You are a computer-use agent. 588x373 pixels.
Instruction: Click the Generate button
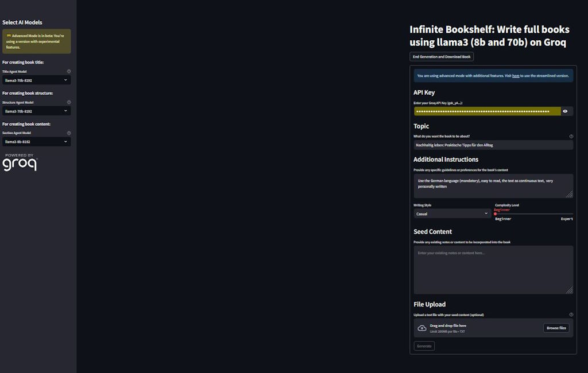coord(424,346)
